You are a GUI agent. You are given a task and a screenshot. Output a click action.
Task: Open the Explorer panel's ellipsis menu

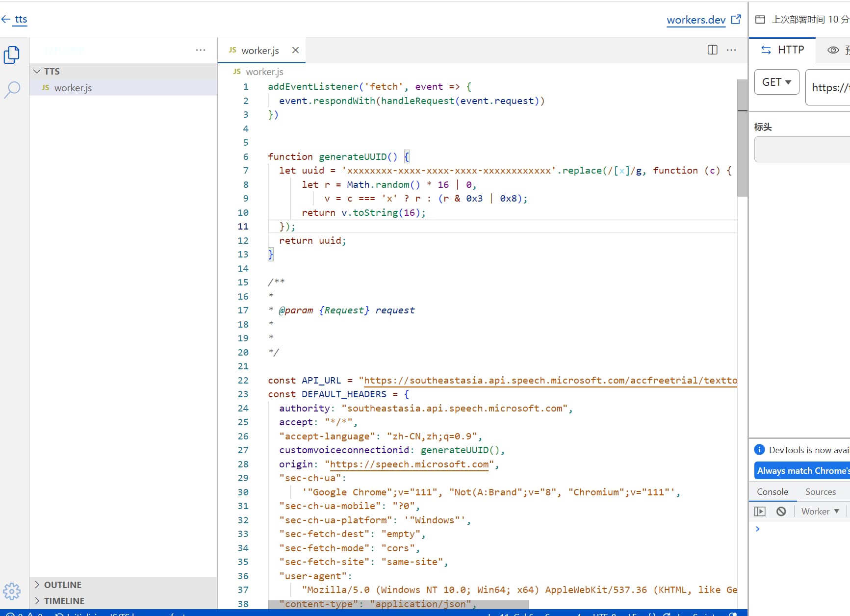[201, 50]
